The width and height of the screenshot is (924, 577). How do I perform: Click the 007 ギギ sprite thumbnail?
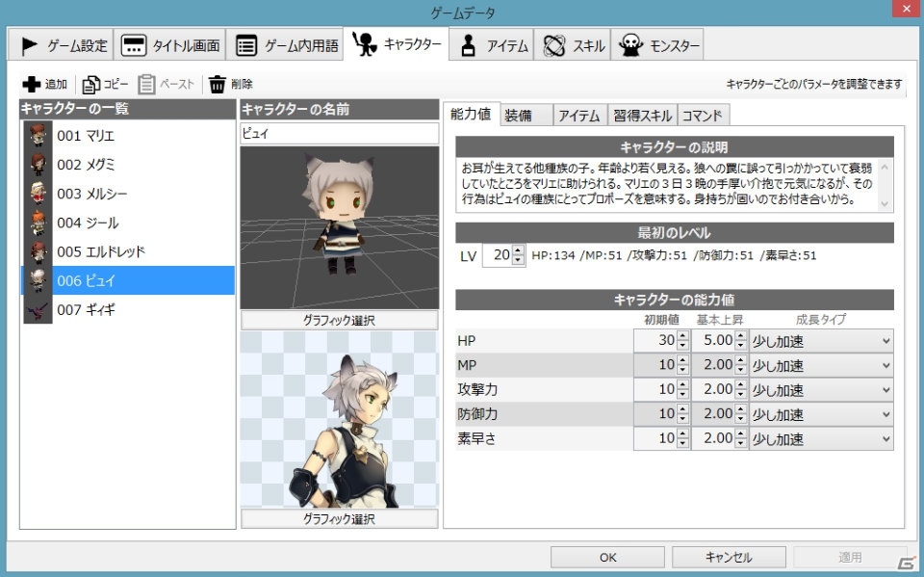38,309
